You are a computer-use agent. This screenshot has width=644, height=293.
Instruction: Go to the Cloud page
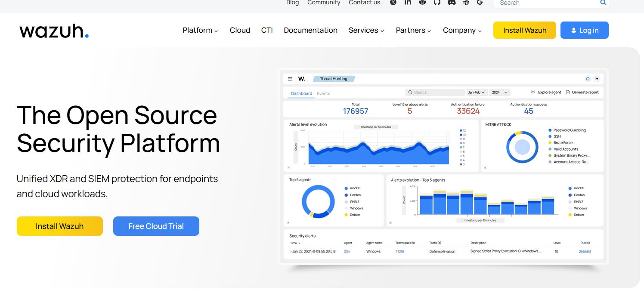240,30
